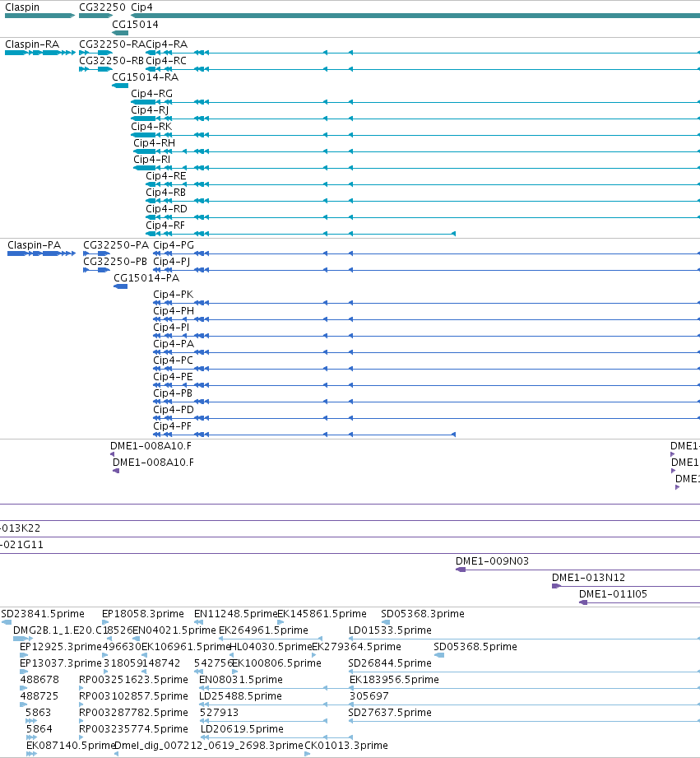Select the Cip4-RI transcript label

point(151,159)
